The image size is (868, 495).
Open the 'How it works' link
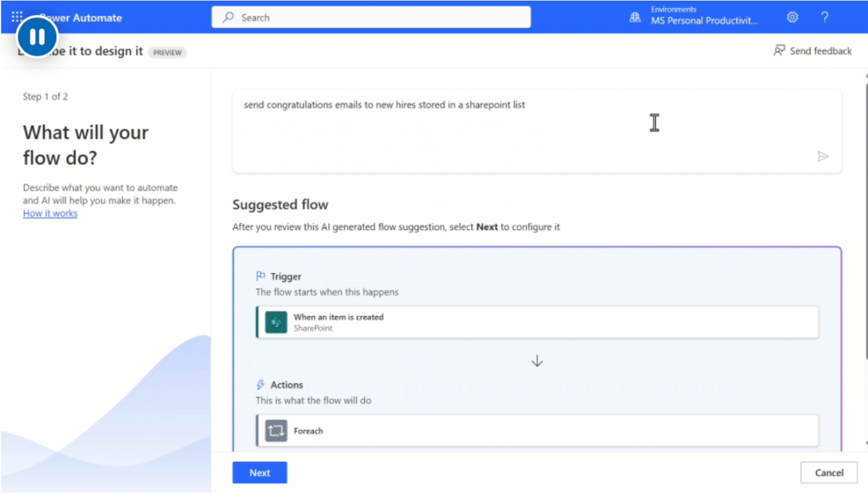(x=49, y=213)
